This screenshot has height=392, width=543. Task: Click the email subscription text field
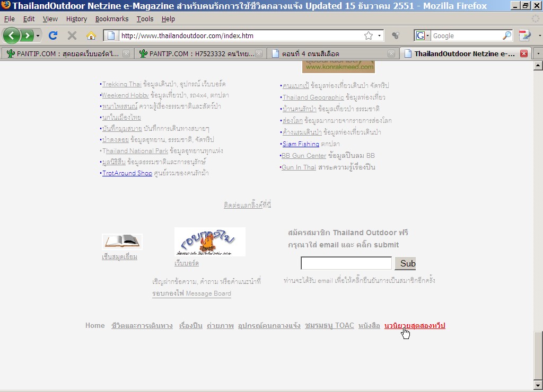(346, 263)
